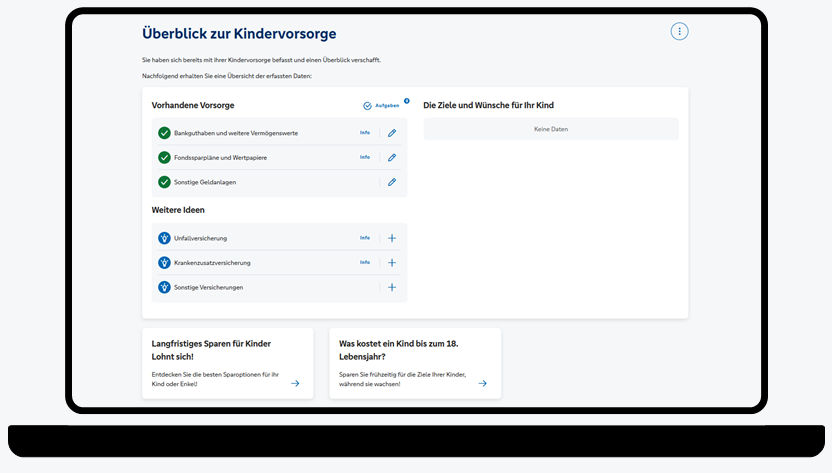The image size is (832, 473).
Task: Select Unfallversicherung row text
Action: click(x=200, y=238)
